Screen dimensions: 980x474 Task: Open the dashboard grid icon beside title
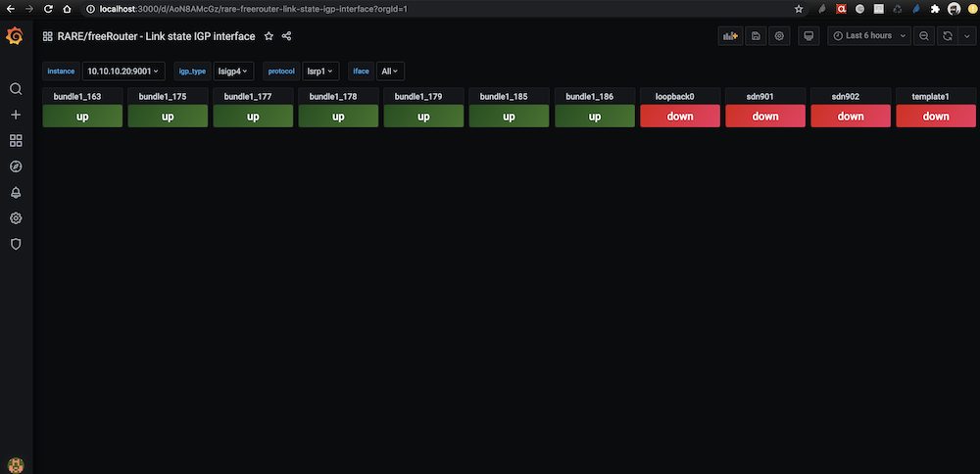[47, 36]
